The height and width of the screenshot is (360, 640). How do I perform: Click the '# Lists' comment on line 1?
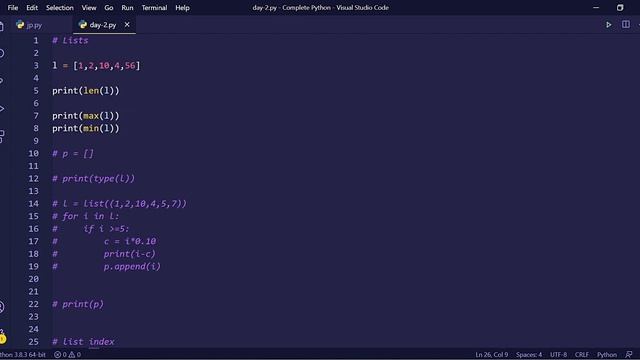tap(70, 40)
